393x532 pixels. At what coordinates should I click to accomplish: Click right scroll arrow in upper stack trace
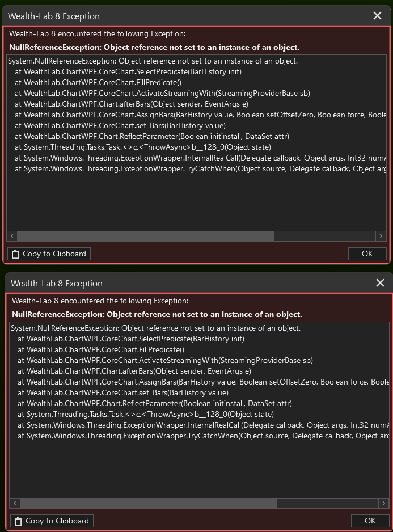point(381,236)
